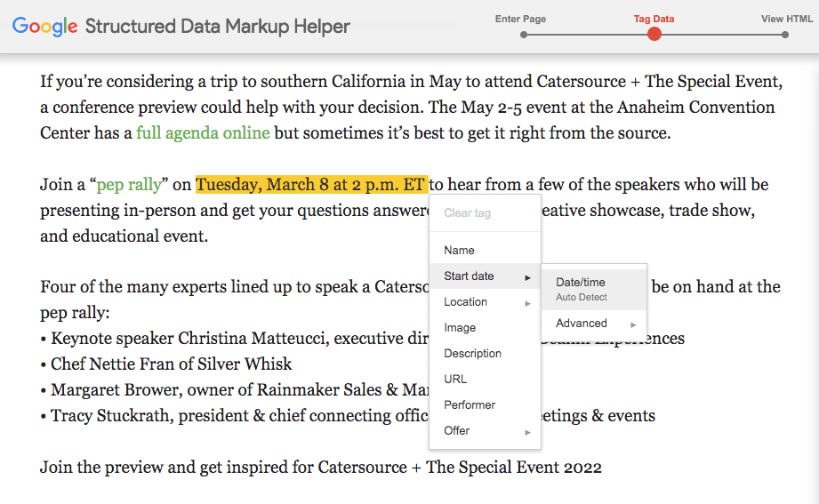Click the red Tag Data step marker
Viewport: 819px width, 504px height.
[x=654, y=34]
